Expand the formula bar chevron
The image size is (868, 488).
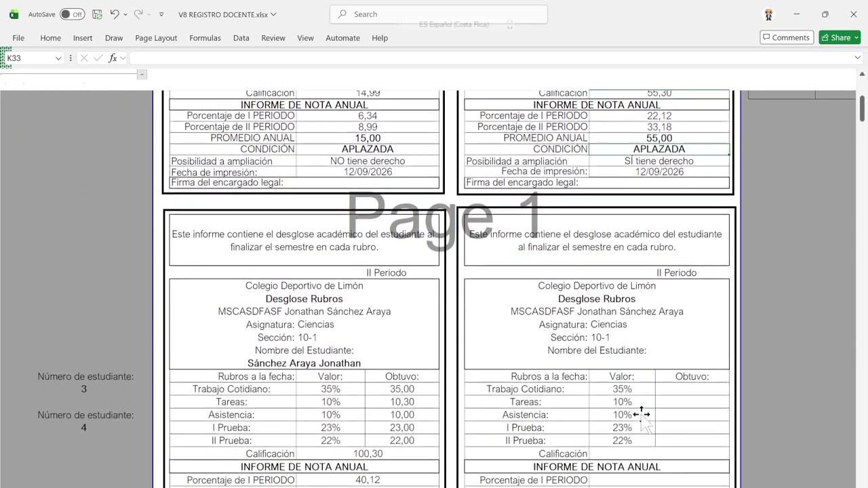[857, 58]
